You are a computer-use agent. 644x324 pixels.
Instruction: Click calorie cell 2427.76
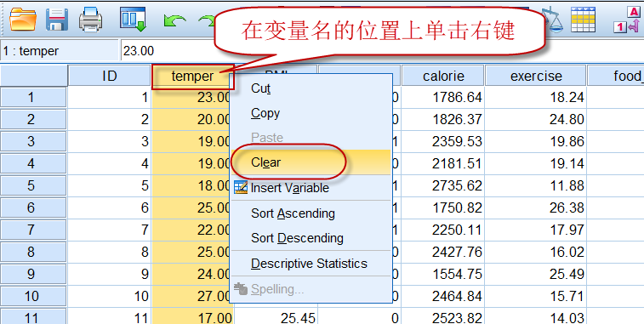point(443,252)
